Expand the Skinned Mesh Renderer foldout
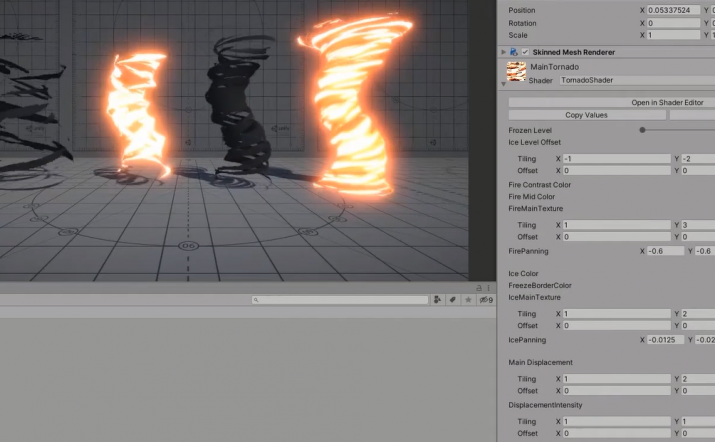 click(503, 52)
